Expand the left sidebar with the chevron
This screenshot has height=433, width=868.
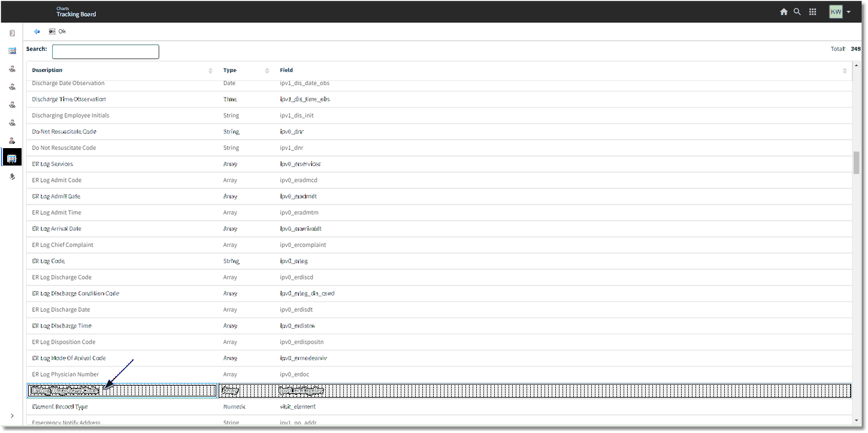12,416
